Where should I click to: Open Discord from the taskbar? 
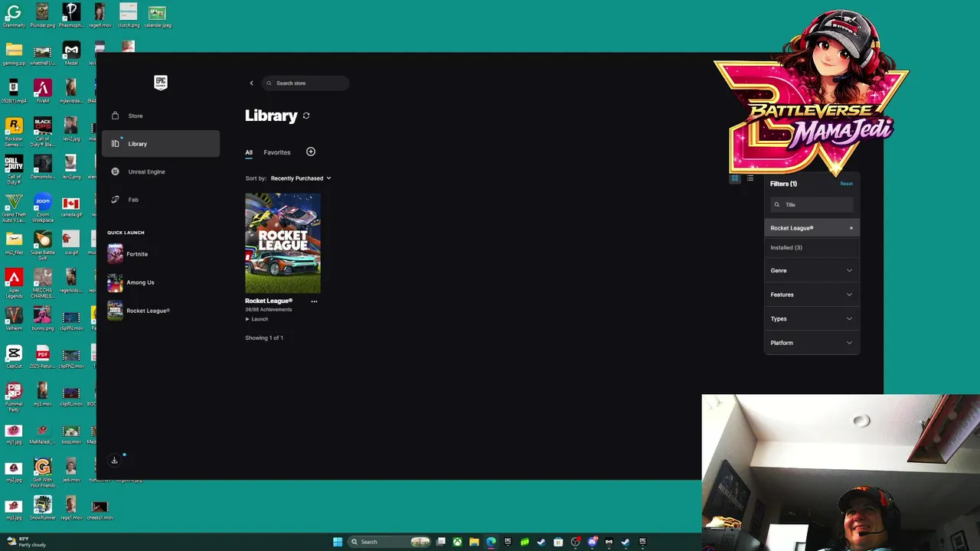click(592, 542)
